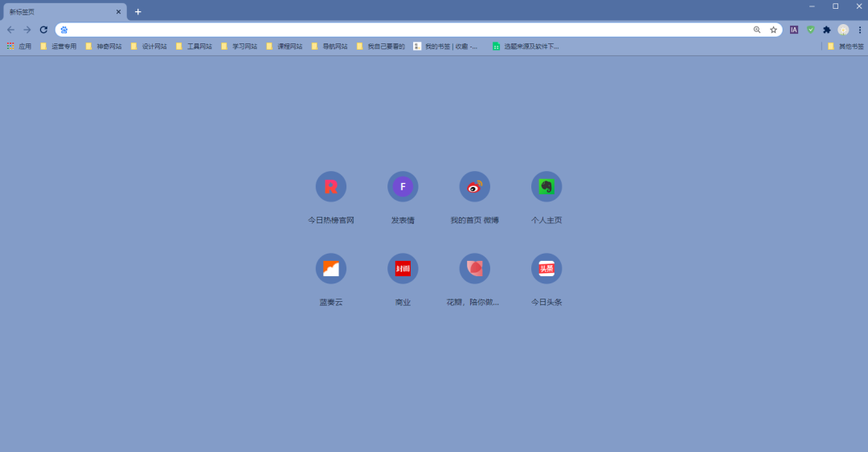The width and height of the screenshot is (868, 452).
Task: Expand the 设计网站 bookmark folder
Action: (149, 47)
